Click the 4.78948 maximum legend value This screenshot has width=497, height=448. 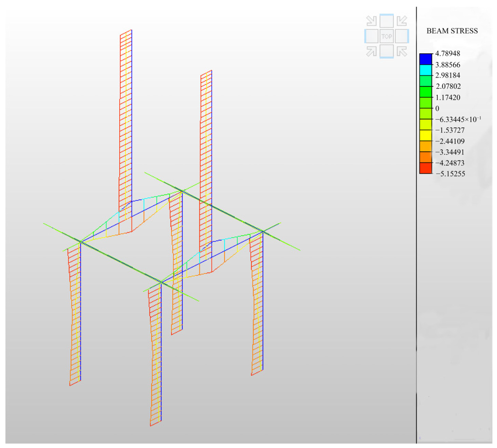pos(448,53)
